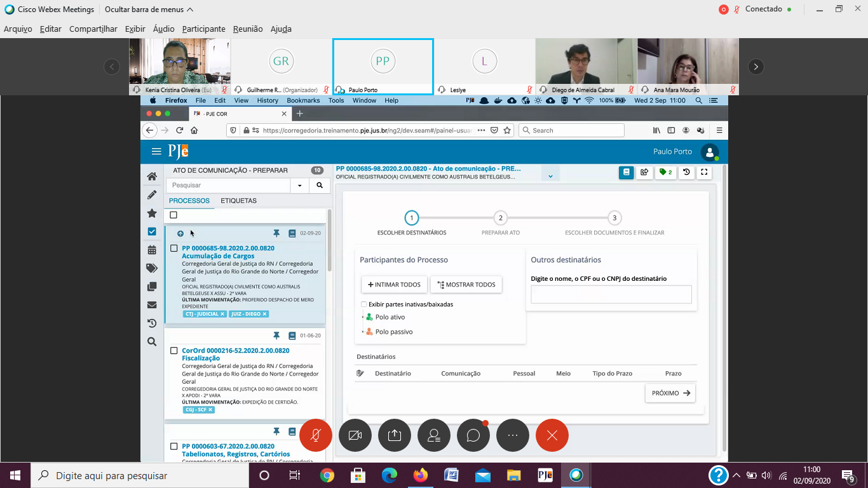Image resolution: width=868 pixels, height=488 pixels.
Task: Unmute microphone in Webex controls
Action: click(316, 435)
